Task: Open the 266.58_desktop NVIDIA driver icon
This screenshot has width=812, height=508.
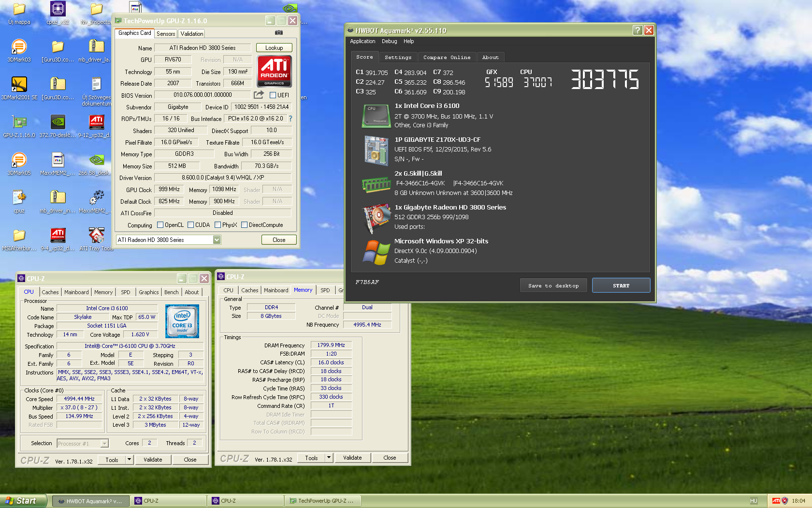Action: [96, 164]
